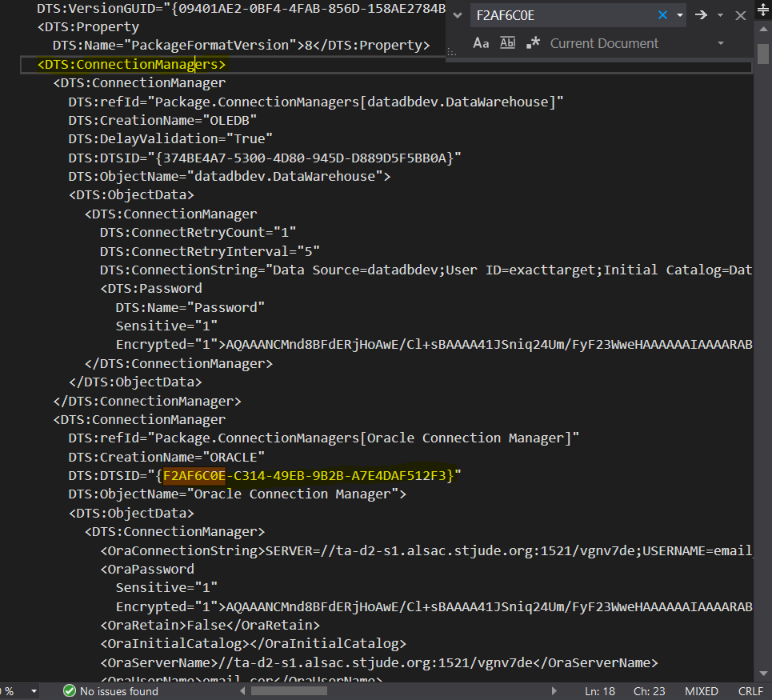The width and height of the screenshot is (772, 700).
Task: Click horizontal scrollbar left arrow
Action: 242,691
